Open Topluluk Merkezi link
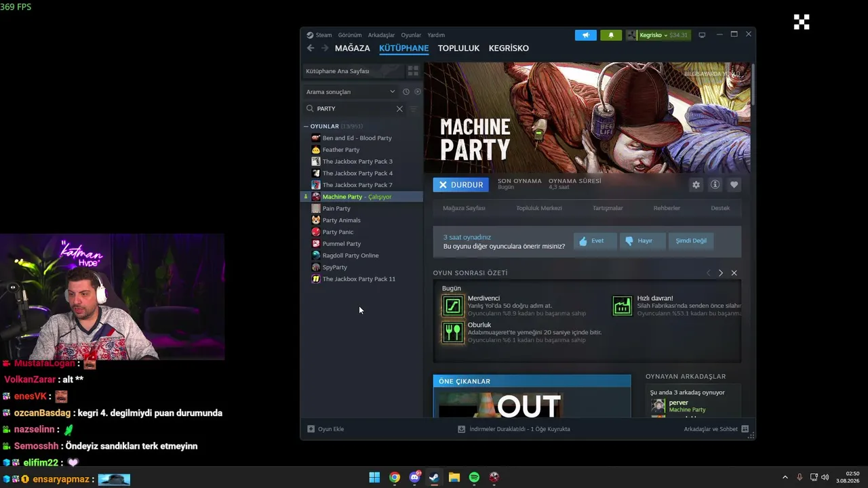Image resolution: width=868 pixels, height=488 pixels. click(x=539, y=208)
